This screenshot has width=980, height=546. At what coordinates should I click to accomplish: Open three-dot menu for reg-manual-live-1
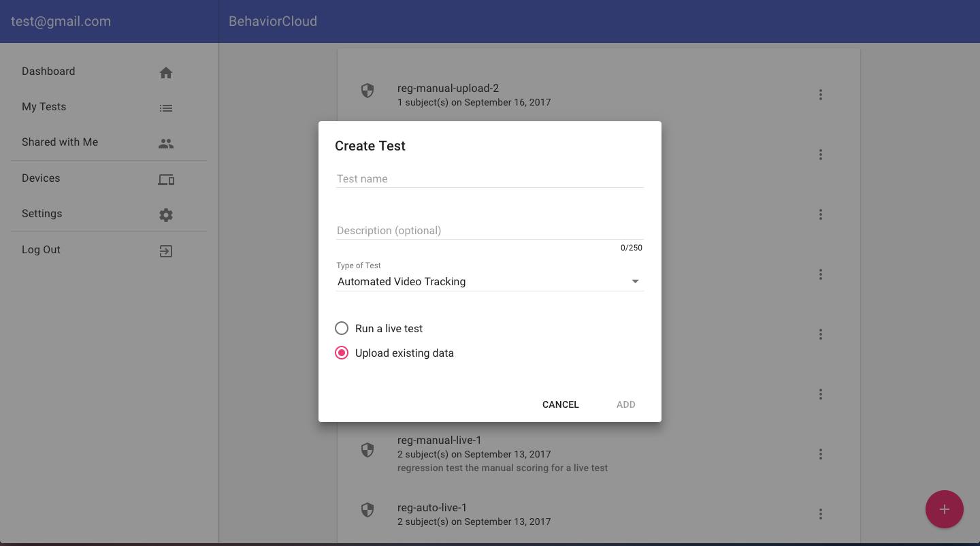pyautogui.click(x=821, y=454)
